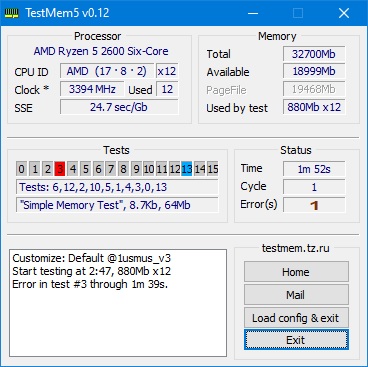Click the Error(s) count value
The height and width of the screenshot is (367, 368).
tap(314, 205)
